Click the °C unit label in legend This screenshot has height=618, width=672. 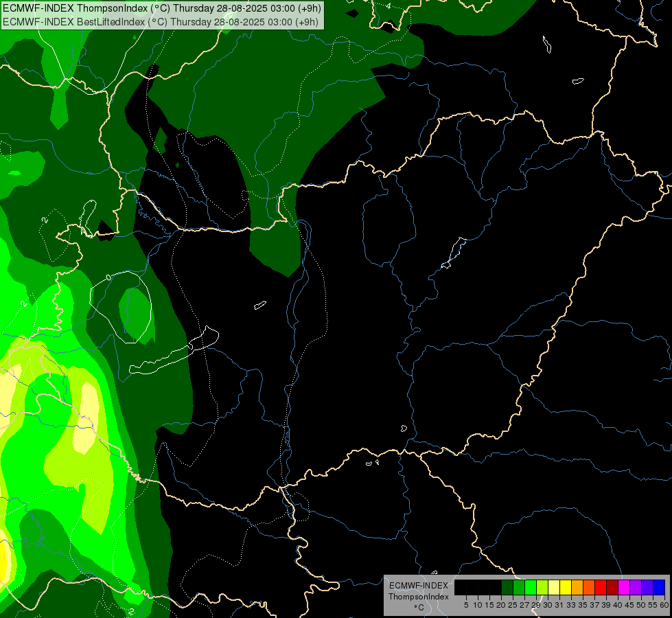tap(419, 608)
